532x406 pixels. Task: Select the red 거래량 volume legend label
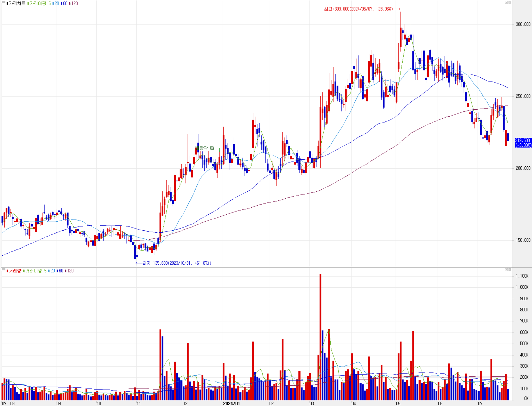pos(15,271)
